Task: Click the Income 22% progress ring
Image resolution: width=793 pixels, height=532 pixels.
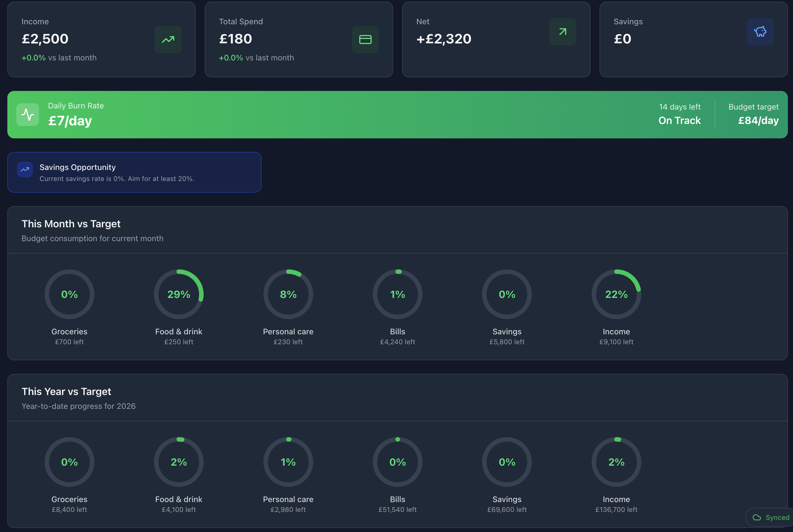Action: (x=616, y=294)
